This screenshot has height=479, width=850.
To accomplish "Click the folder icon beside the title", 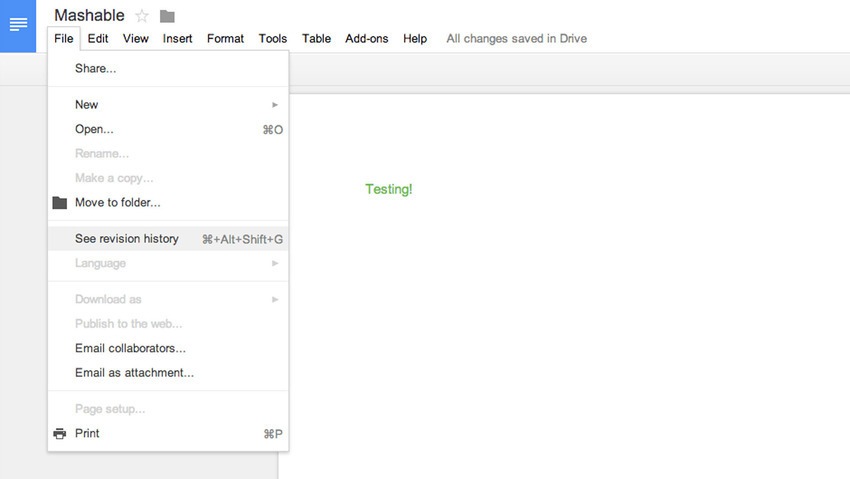I will 167,16.
